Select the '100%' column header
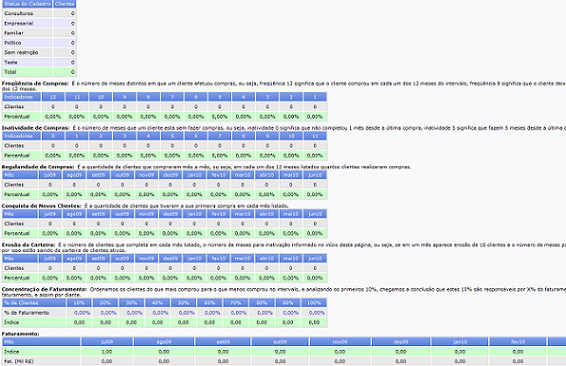This screenshot has width=566, height=366. (314, 302)
